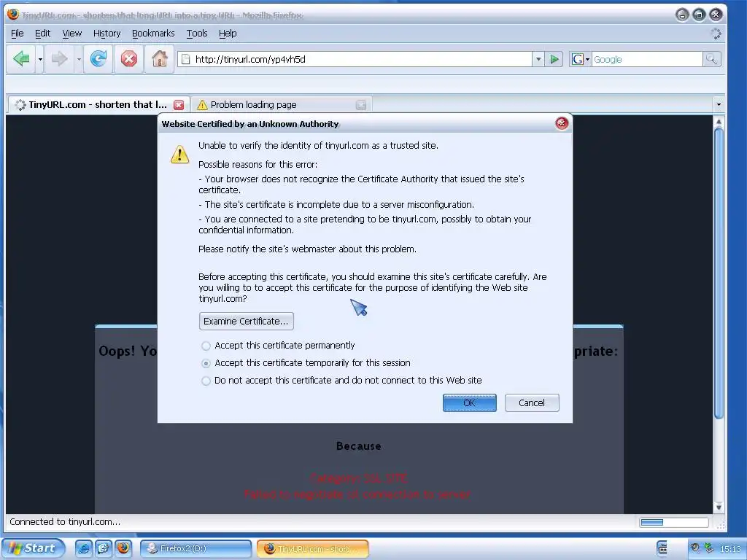747x560 pixels.
Task: Open the Help menu
Action: (x=228, y=34)
